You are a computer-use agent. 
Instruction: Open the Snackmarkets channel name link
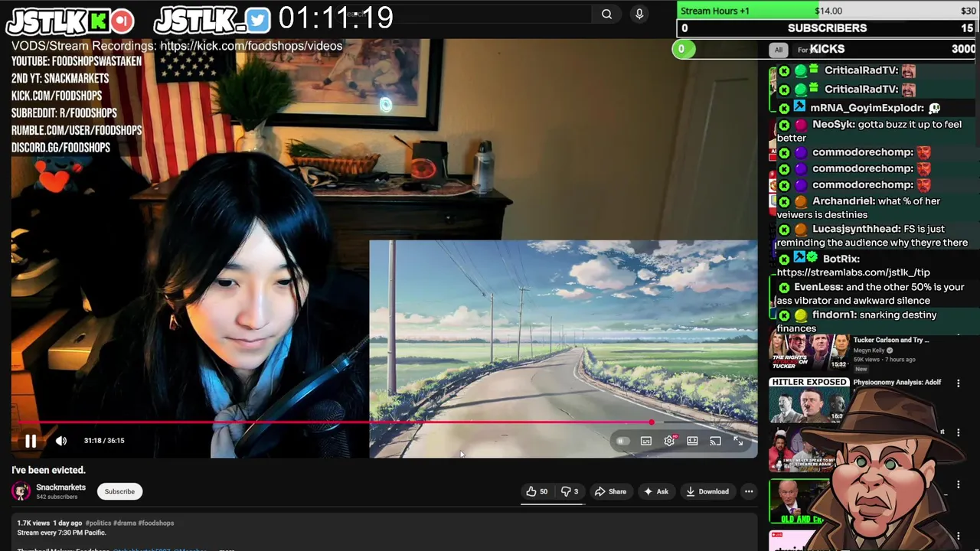[60, 487]
